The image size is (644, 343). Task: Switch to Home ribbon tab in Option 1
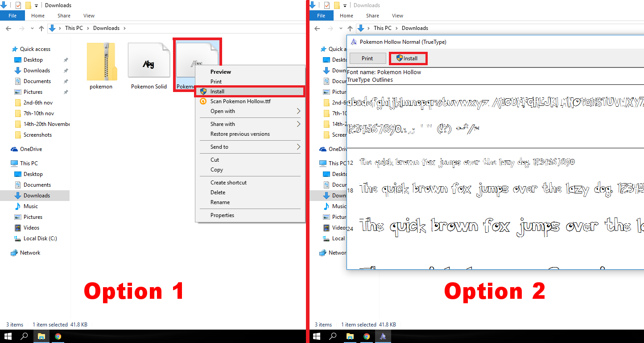click(38, 16)
